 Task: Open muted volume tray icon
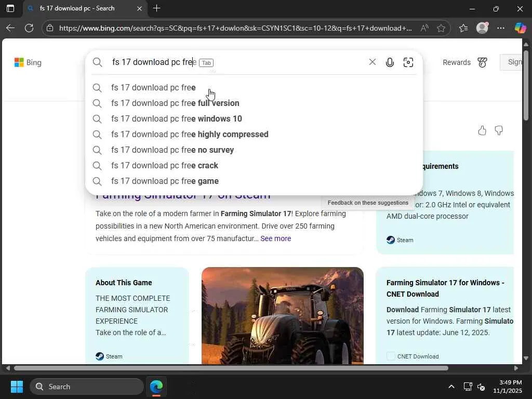(481, 387)
